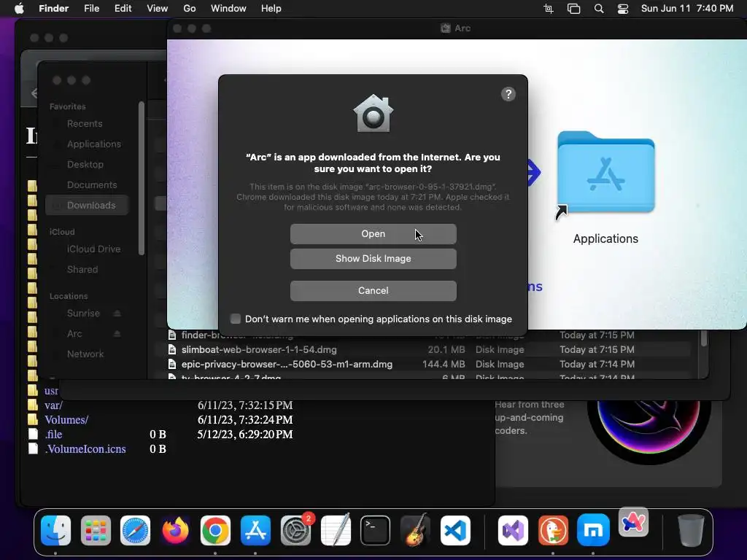Screen dimensions: 747x560
Task: Click the Stage Manager menu bar icon
Action: [x=573, y=9]
